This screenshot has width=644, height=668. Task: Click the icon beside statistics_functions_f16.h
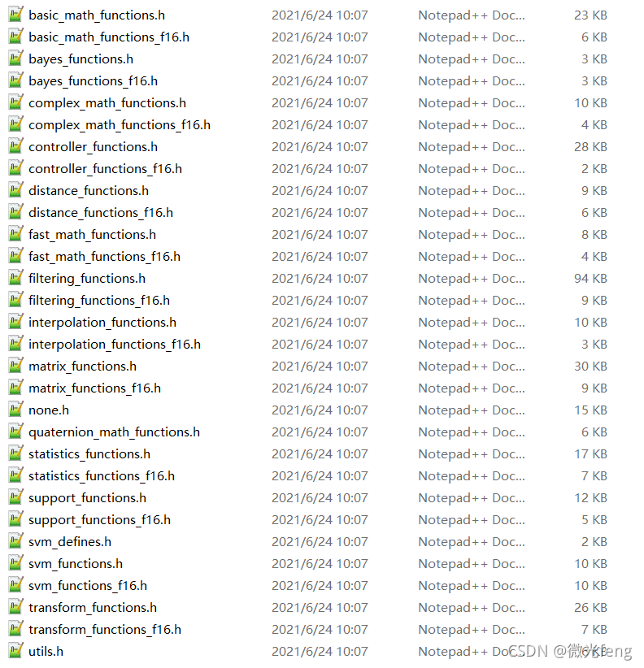15,475
